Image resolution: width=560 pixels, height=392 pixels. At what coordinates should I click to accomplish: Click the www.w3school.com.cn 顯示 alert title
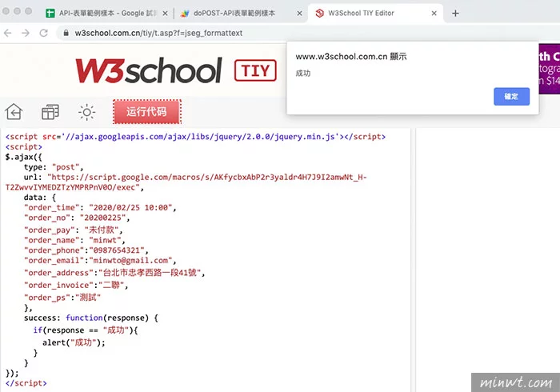click(351, 57)
